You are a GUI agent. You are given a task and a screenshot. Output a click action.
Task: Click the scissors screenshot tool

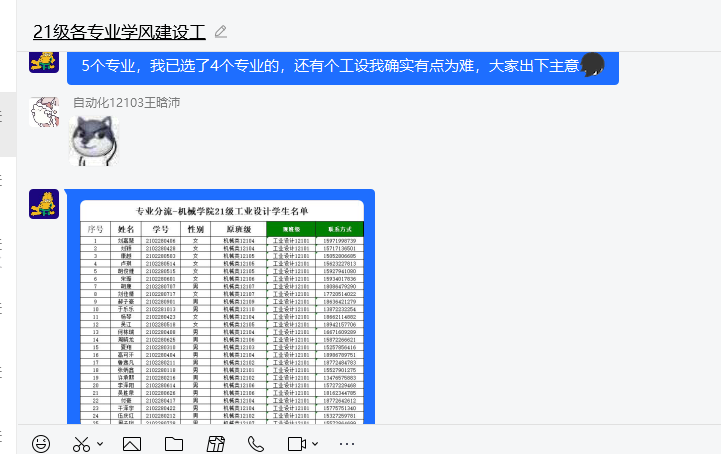(x=81, y=443)
